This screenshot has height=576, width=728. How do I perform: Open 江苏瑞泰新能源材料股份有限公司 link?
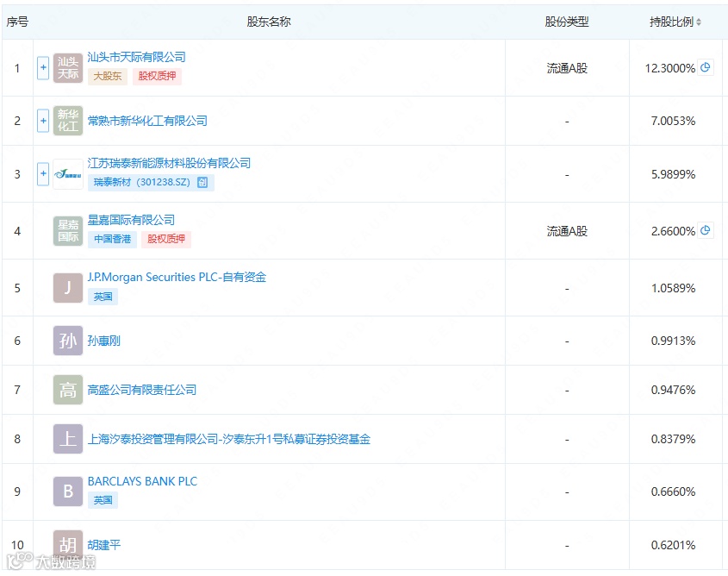point(169,163)
